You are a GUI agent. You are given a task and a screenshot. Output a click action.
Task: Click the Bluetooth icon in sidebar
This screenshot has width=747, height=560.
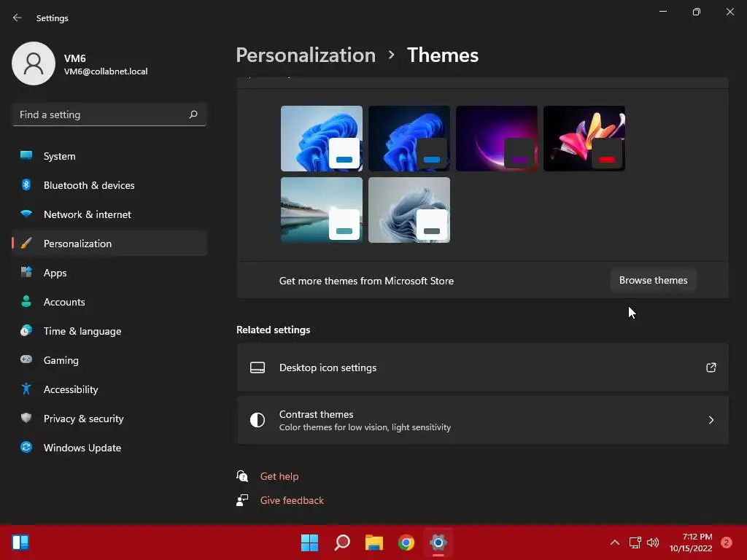tap(26, 184)
